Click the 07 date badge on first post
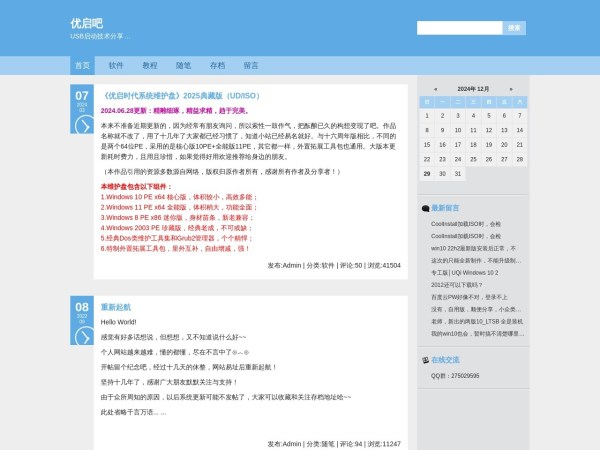 [82, 98]
